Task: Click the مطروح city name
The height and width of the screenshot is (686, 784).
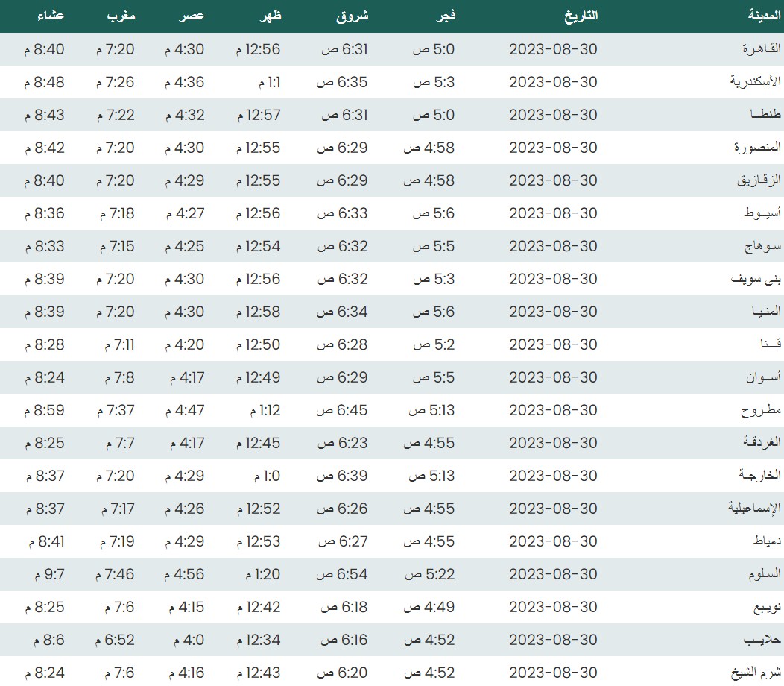Action: 760,410
